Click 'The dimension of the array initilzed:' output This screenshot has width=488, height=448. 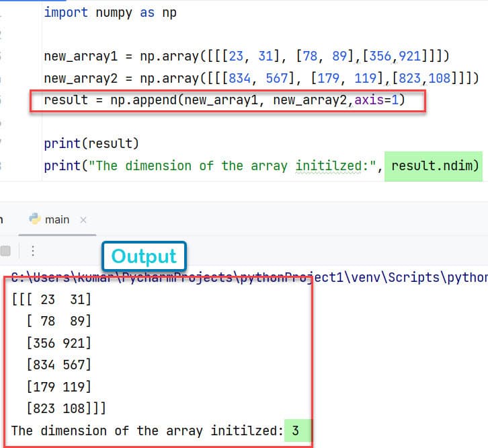pyautogui.click(x=147, y=431)
